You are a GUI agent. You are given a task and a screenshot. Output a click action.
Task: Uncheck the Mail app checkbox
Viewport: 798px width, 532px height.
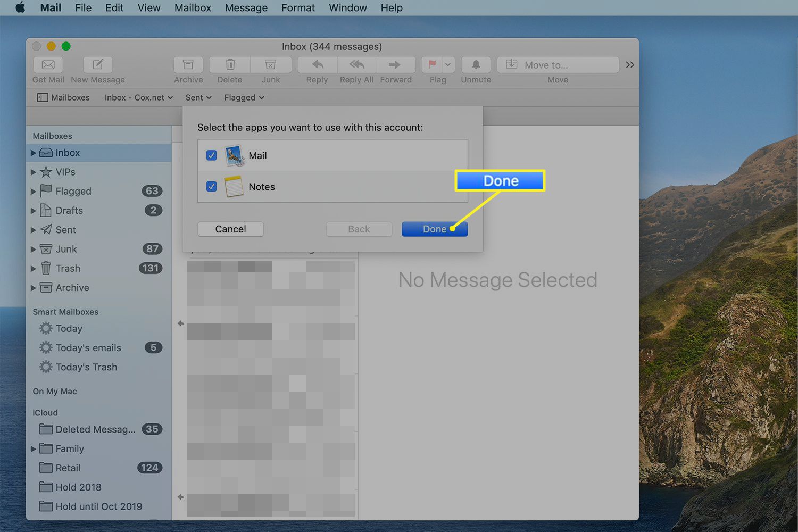211,155
